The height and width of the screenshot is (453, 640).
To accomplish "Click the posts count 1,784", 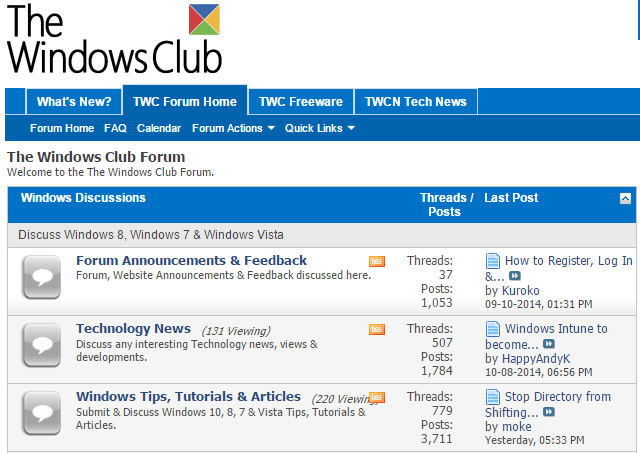I will click(x=437, y=371).
